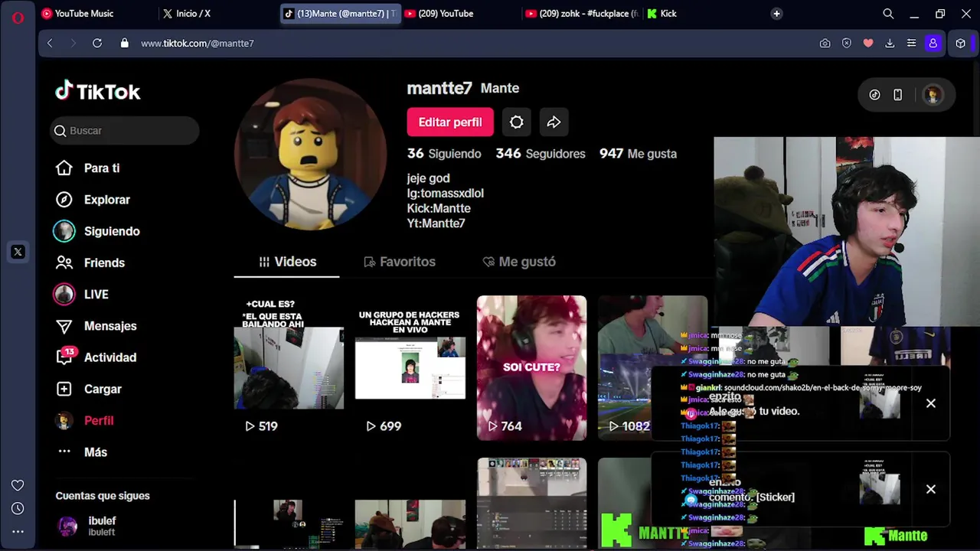Dismiss the 'le gustó tu video' notification
This screenshot has width=980, height=551.
tap(931, 403)
